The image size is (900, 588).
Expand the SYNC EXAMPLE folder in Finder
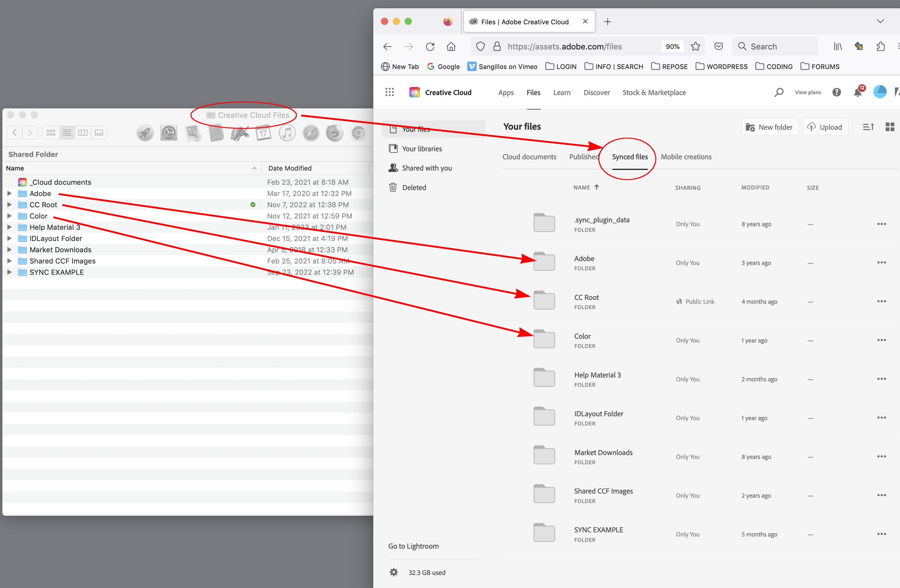pyautogui.click(x=9, y=272)
